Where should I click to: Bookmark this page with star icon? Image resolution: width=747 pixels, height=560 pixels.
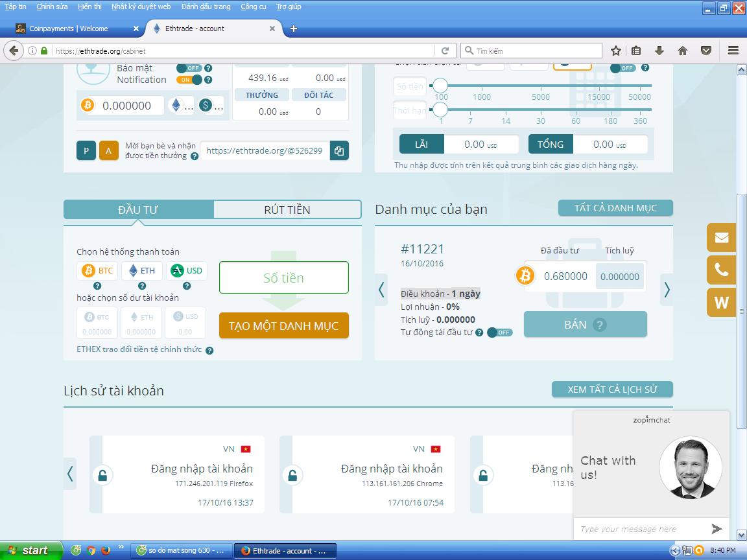click(615, 51)
